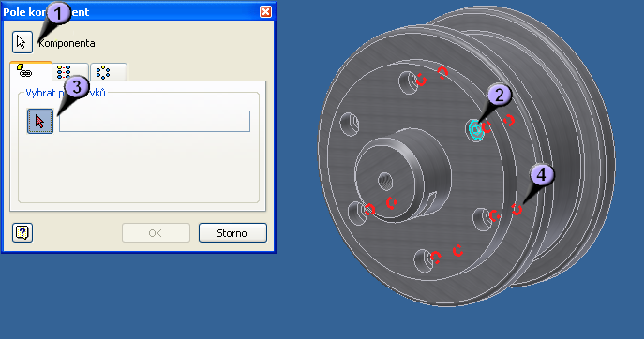Click the center threaded hole of the hub
The image size is (644, 339).
(385, 181)
